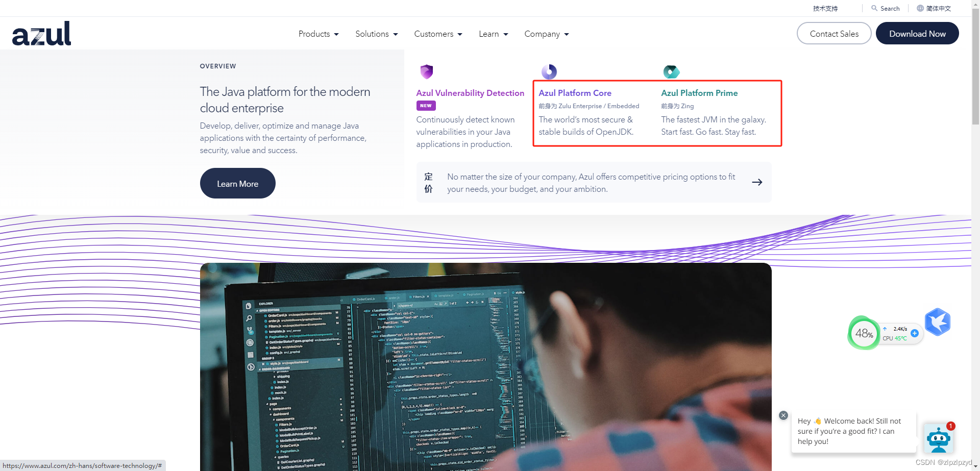Screen dimensions: 980x471
Task: Click the Download Now button
Action: (917, 33)
